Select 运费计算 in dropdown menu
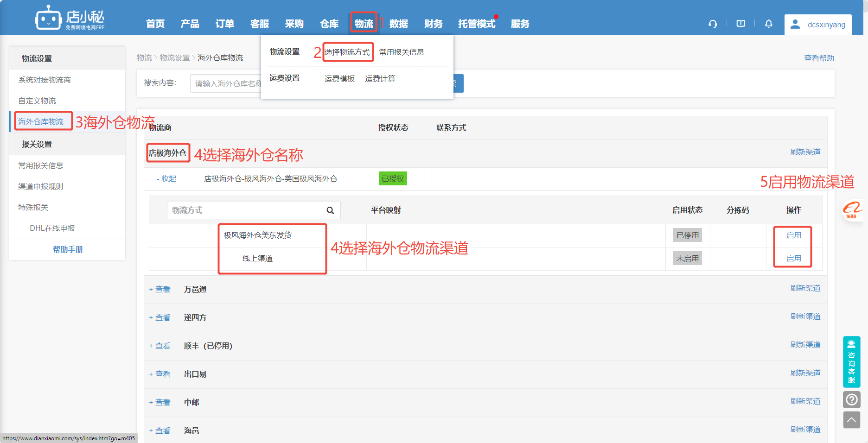Viewport: 868px width, 443px height. 380,79
